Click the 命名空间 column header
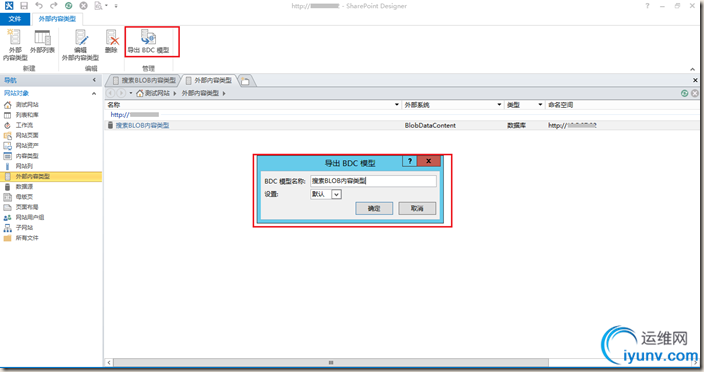The image size is (704, 372). pos(560,105)
